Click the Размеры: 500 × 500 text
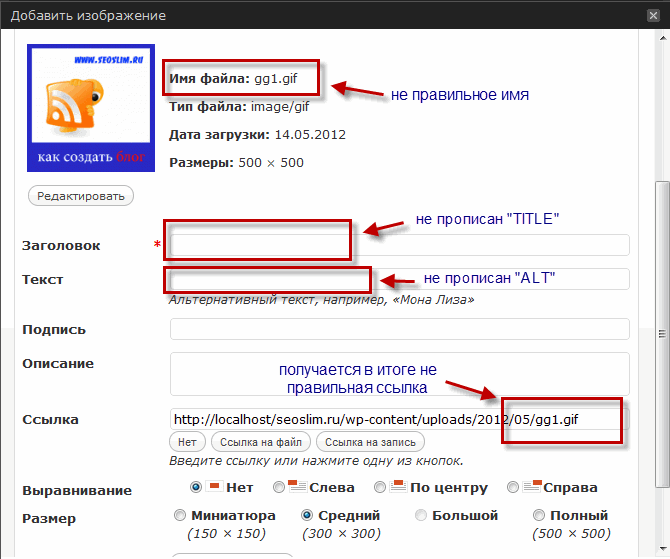The height and width of the screenshot is (559, 670). click(x=236, y=163)
